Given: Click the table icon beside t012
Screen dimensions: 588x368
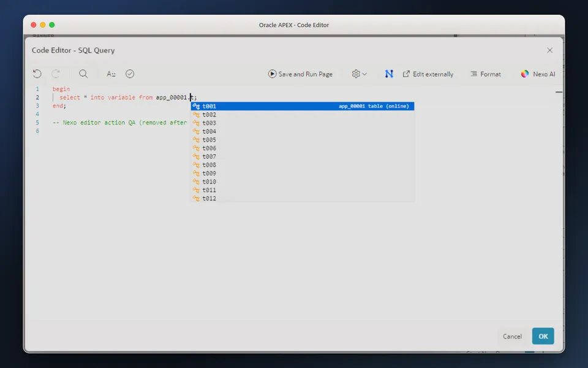Looking at the screenshot, I should click(x=196, y=198).
